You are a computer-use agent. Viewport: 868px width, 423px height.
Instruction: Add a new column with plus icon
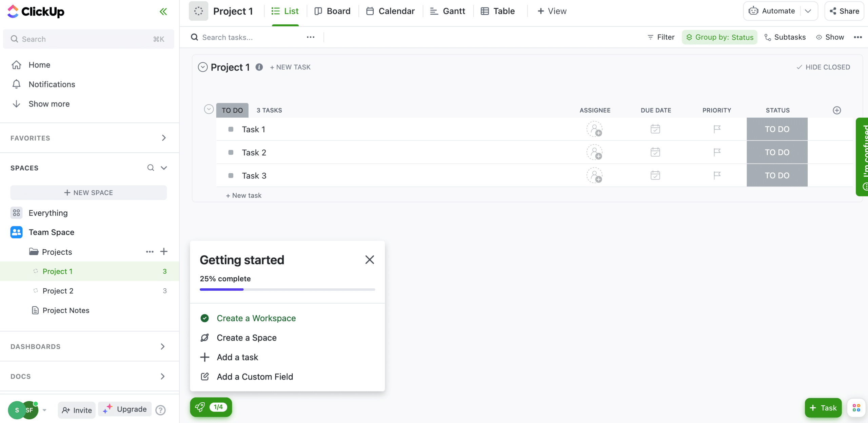[x=836, y=110]
